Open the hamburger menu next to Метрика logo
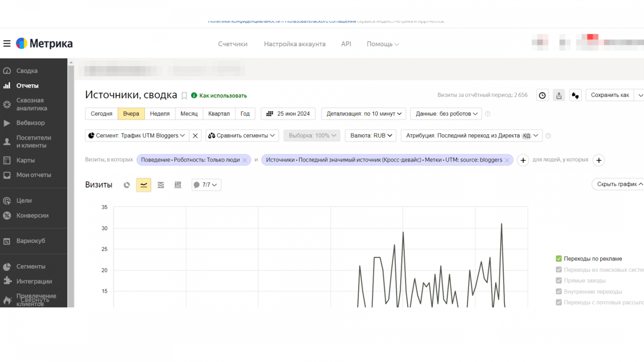 pyautogui.click(x=7, y=43)
